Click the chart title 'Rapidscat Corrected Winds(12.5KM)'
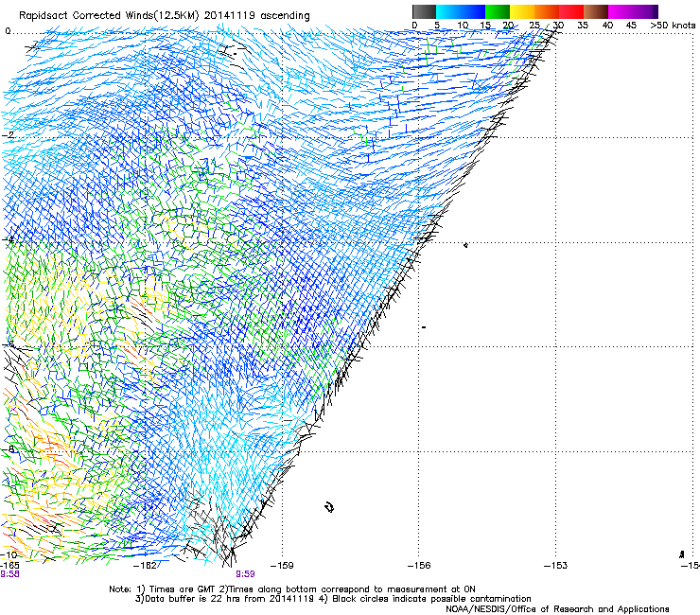Viewport: 700px width, 615px height. coord(109,15)
